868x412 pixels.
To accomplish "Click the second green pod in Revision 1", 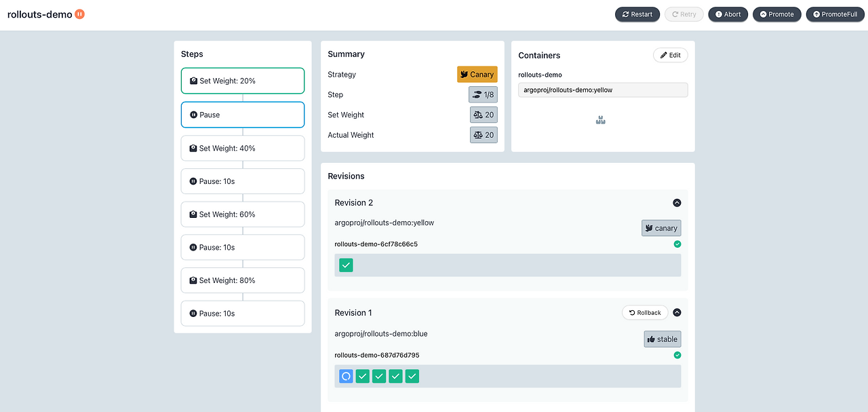I will tap(379, 376).
